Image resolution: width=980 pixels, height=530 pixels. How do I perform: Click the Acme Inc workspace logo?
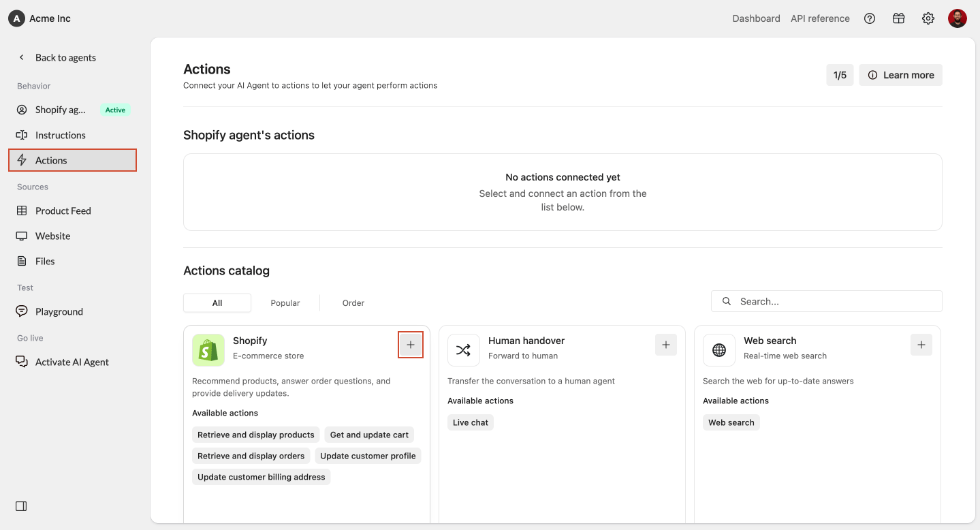(16, 18)
